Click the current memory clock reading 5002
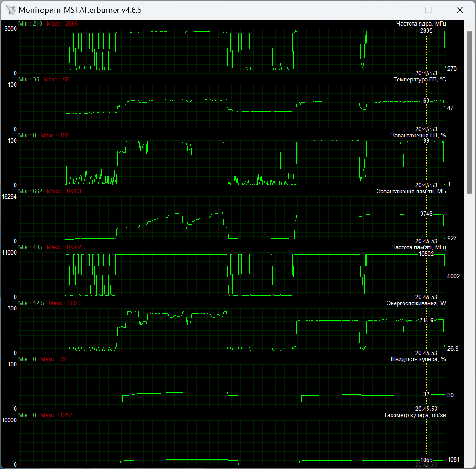This screenshot has width=476, height=469. (453, 277)
